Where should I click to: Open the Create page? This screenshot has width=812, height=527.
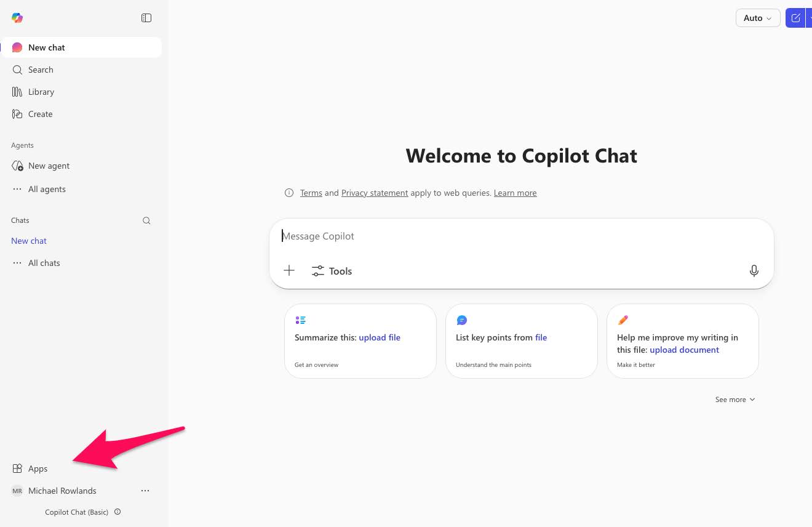(x=40, y=114)
